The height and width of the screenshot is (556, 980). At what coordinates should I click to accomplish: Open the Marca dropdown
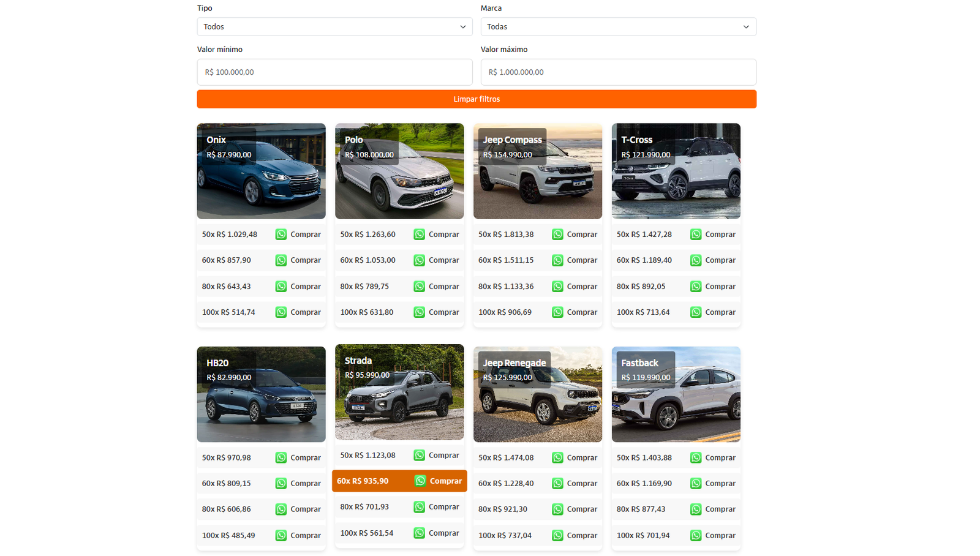tap(618, 26)
